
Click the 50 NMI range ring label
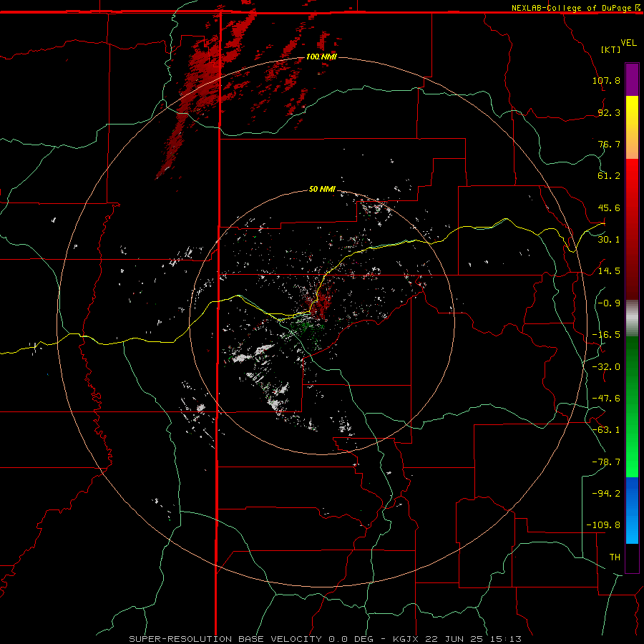[322, 189]
